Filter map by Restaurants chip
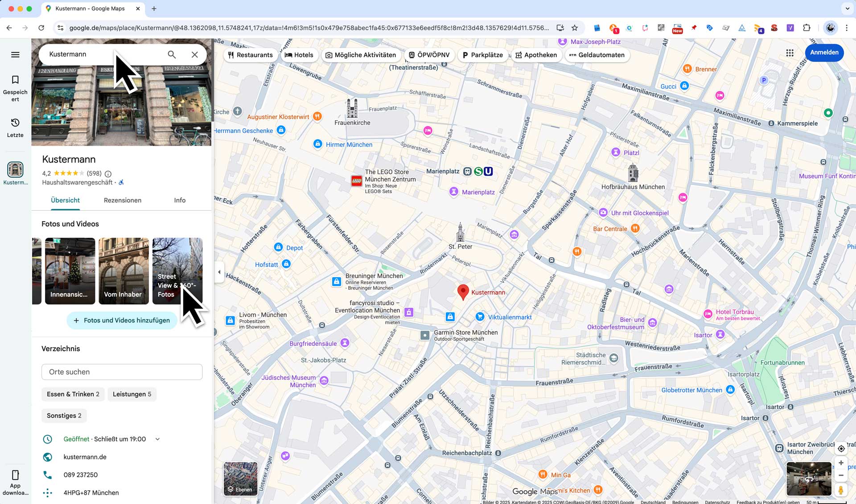 (x=250, y=55)
